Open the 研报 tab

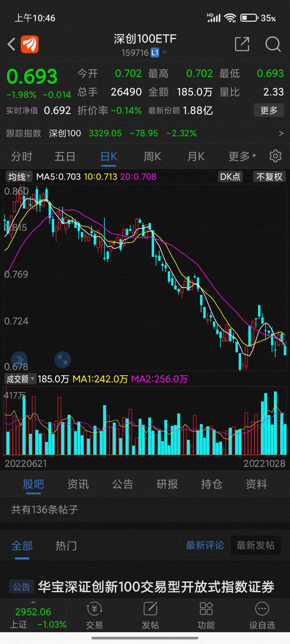167,484
